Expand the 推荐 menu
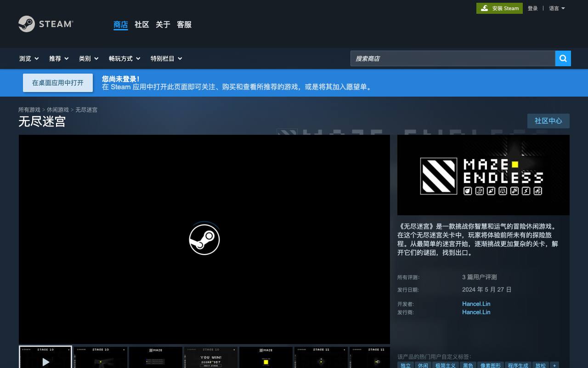Image resolution: width=588 pixels, height=368 pixels. point(59,58)
